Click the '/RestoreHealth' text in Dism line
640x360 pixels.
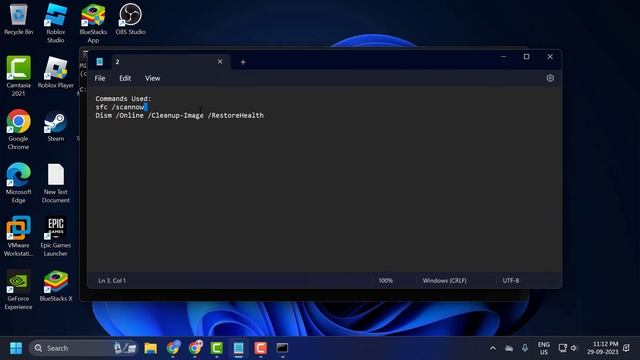coord(236,116)
